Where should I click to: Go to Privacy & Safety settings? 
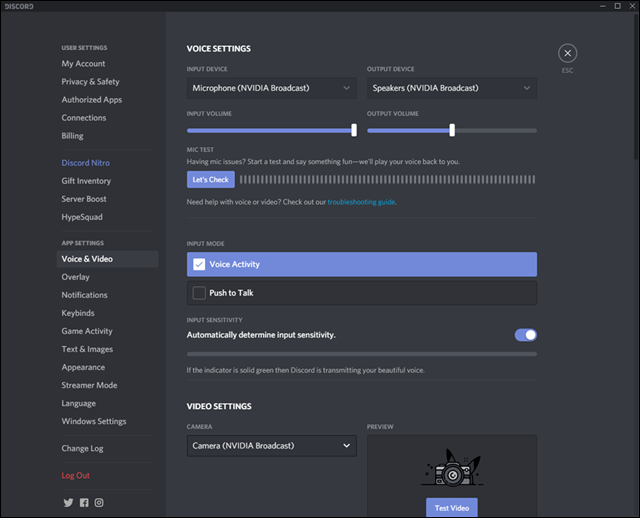[90, 82]
